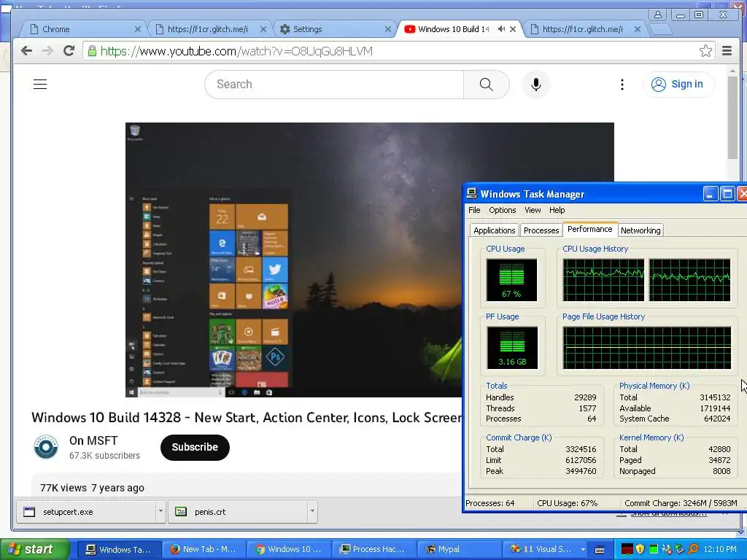Open the Help menu in Task Manager

(x=557, y=210)
